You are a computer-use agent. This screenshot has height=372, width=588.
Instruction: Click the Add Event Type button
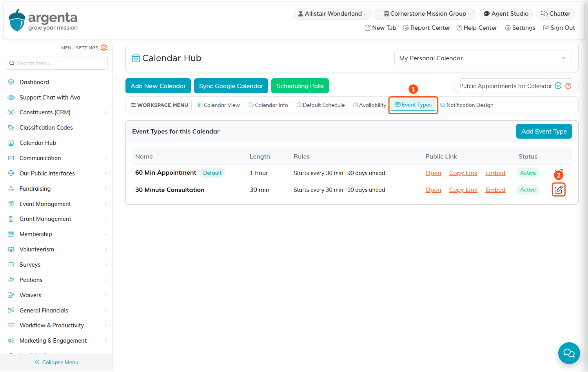tap(544, 131)
